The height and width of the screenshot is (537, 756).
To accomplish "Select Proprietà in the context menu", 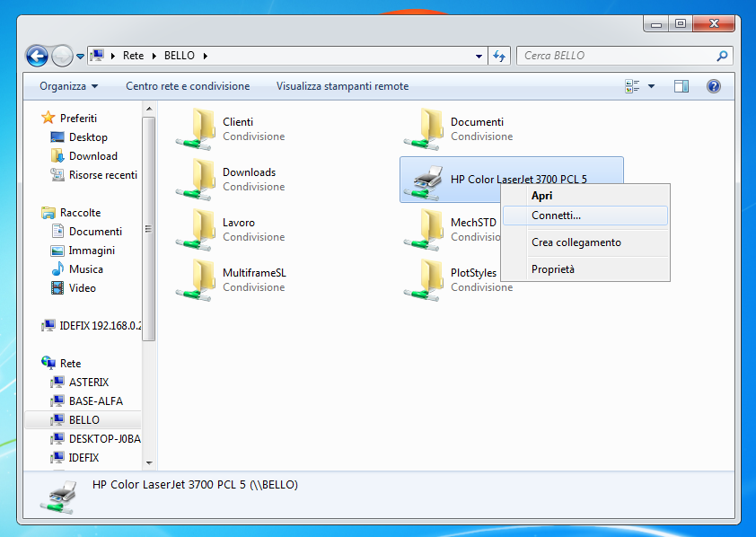I will (x=553, y=268).
